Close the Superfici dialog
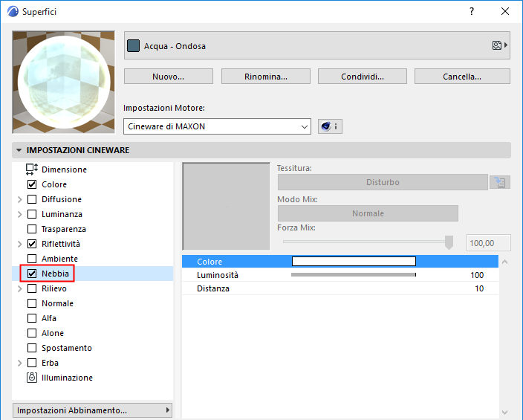The image size is (523, 420). (x=505, y=11)
